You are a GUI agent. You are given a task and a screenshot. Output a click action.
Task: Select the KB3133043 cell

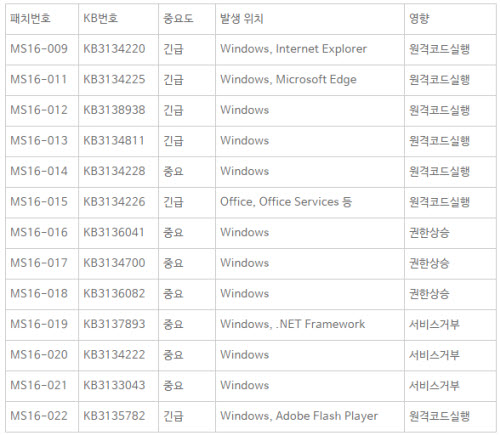click(x=118, y=386)
